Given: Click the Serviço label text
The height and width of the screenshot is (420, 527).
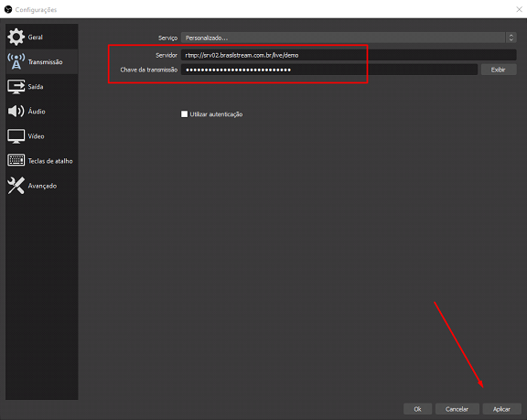Looking at the screenshot, I should 167,38.
